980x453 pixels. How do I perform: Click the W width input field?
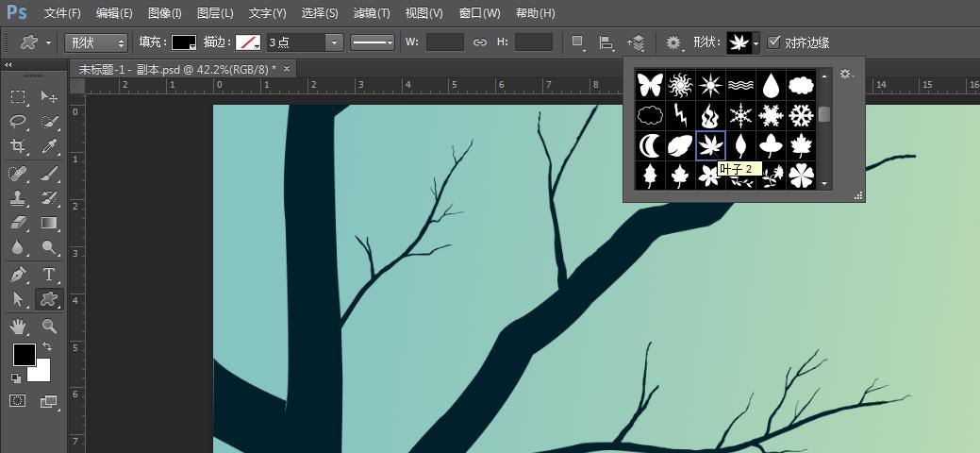coord(445,42)
